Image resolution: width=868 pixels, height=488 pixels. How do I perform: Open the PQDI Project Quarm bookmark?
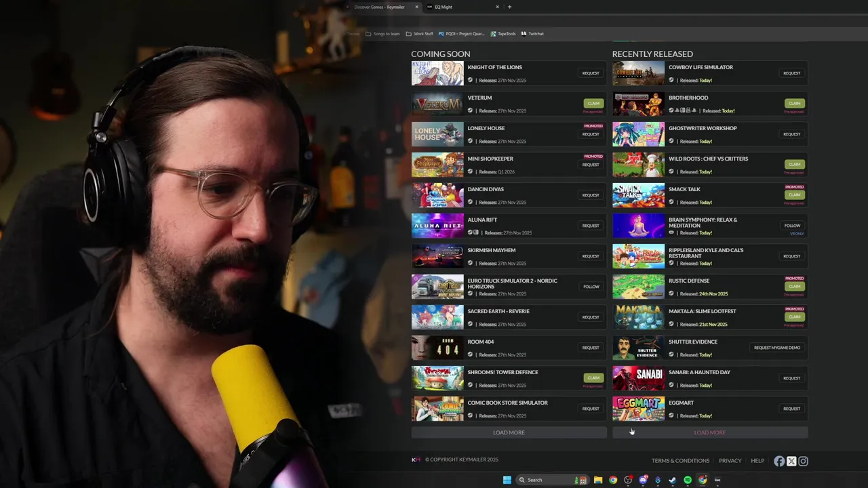(x=462, y=33)
